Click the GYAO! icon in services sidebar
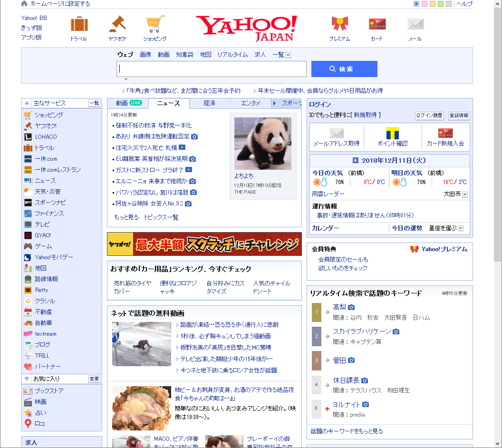Image resolution: width=502 pixels, height=448 pixels. [x=28, y=235]
